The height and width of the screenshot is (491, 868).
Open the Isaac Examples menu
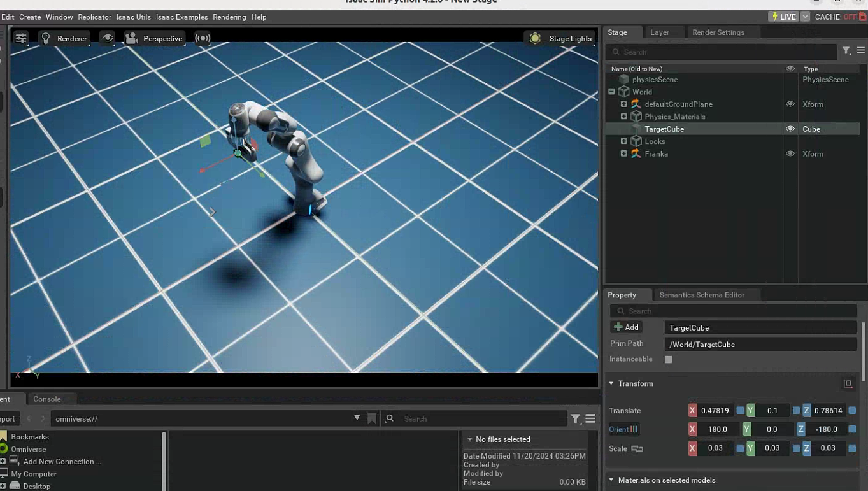click(x=181, y=17)
